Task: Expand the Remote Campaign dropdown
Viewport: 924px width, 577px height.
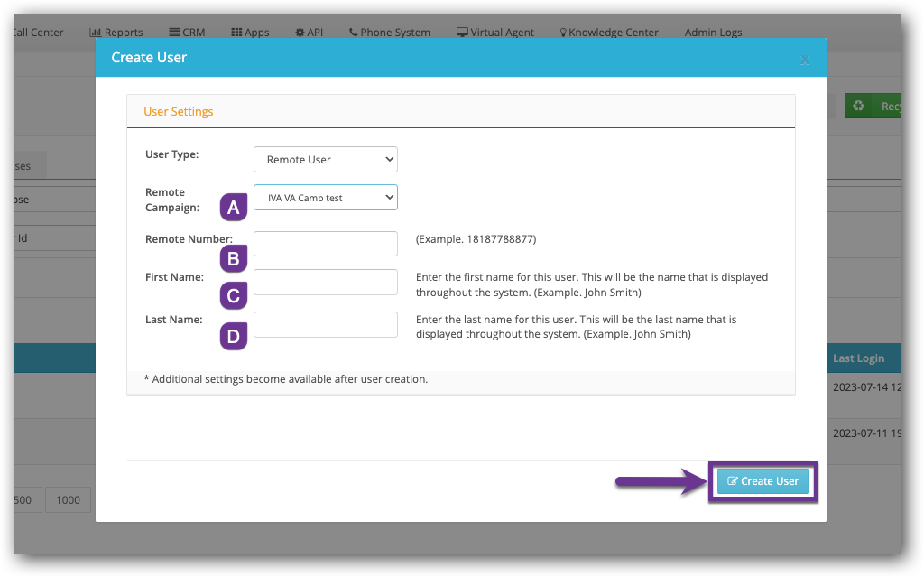Action: 325,198
